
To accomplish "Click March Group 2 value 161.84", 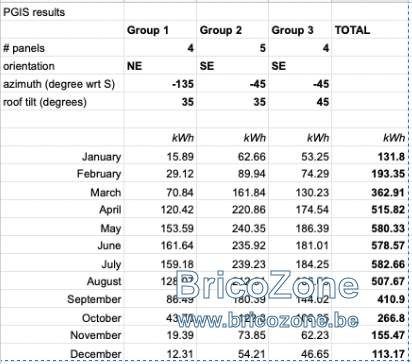I will coord(232,192).
